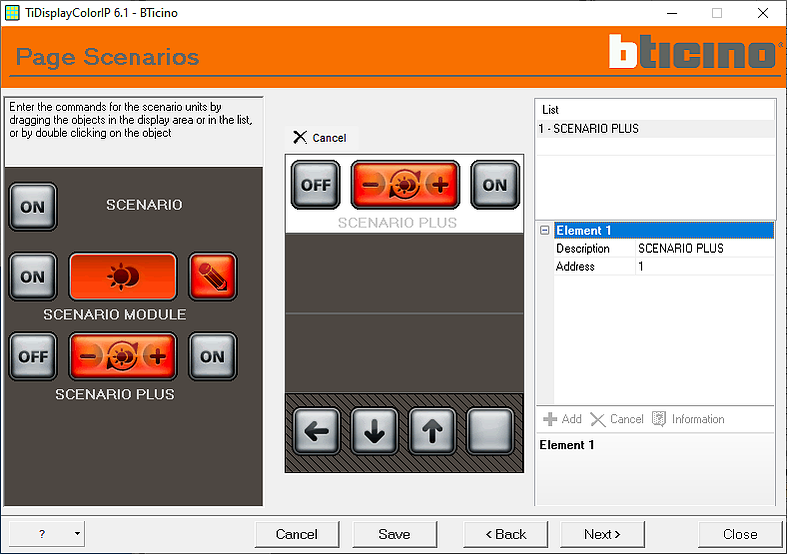Go to previous page with Back
Screen dimensions: 787x554
(x=505, y=534)
